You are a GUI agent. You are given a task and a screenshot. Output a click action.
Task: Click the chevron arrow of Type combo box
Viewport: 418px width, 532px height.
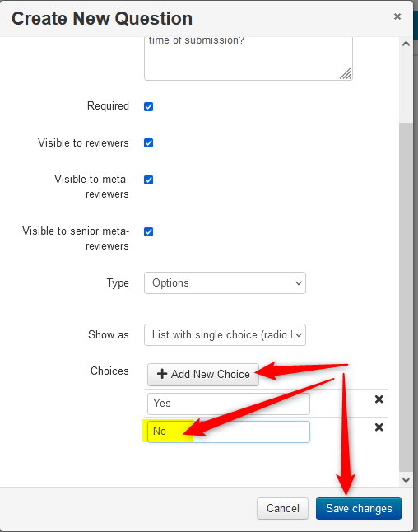point(299,283)
